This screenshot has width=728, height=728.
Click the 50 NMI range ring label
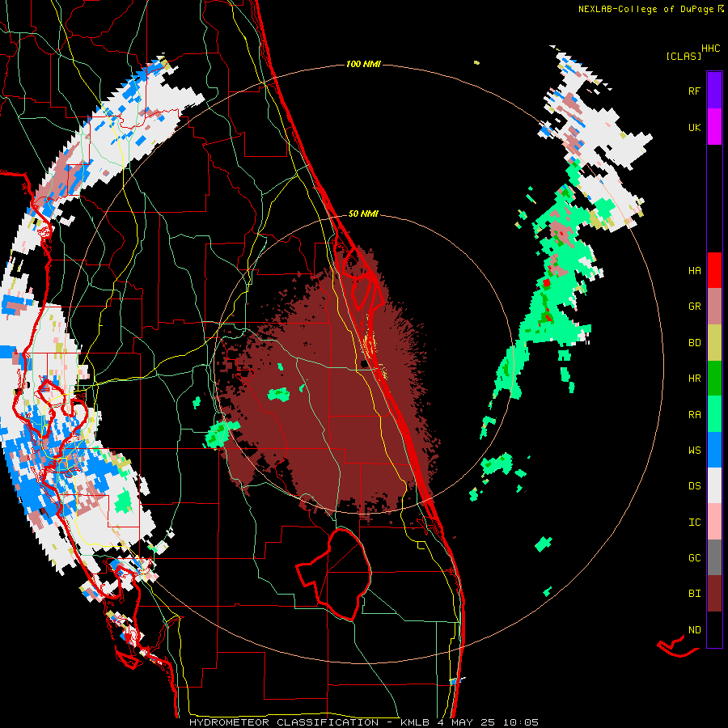(x=363, y=214)
